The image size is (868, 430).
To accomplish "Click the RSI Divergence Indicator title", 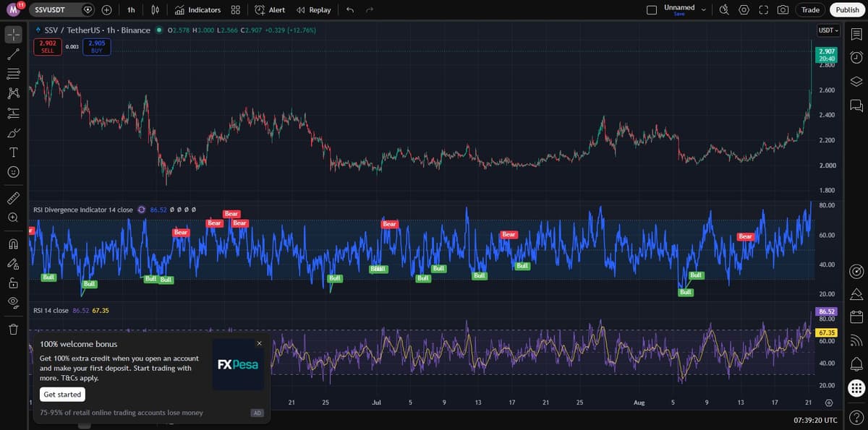I will (x=83, y=210).
